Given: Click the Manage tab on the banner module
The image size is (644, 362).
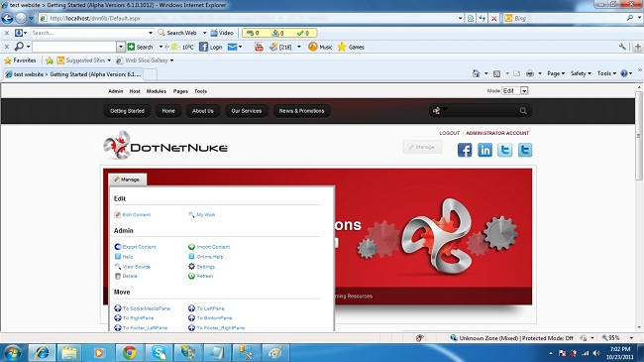Looking at the screenshot, I should 127,180.
